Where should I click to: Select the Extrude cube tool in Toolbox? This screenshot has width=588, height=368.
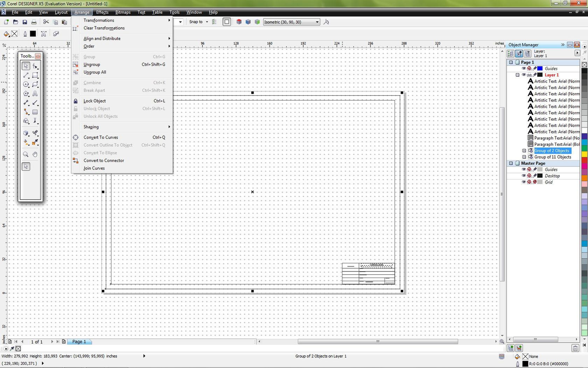[26, 133]
